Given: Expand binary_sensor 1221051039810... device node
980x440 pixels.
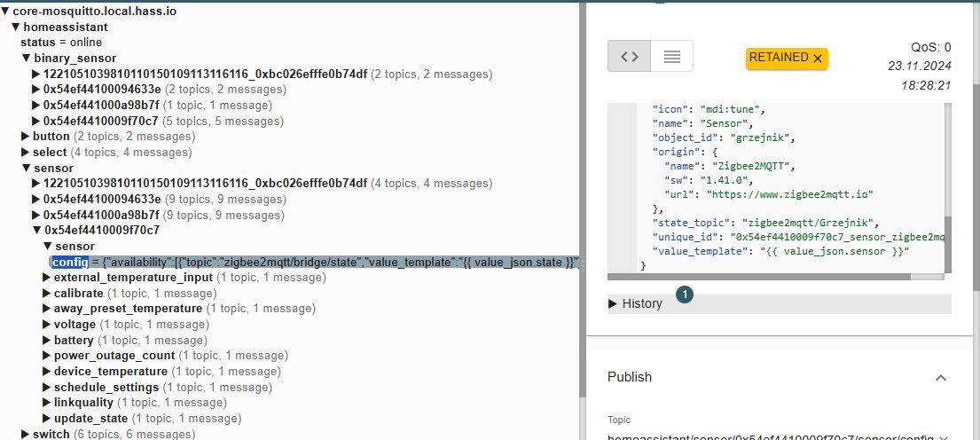Looking at the screenshot, I should point(36,74).
